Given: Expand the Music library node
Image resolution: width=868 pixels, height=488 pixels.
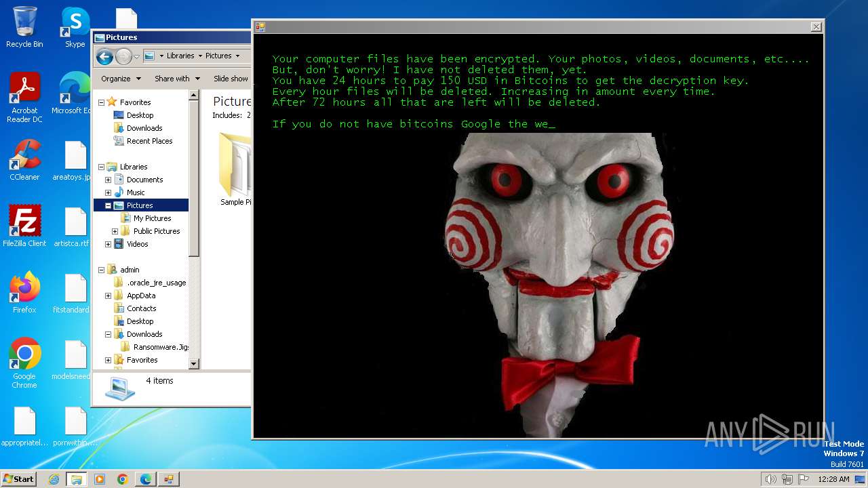Looking at the screenshot, I should tap(108, 192).
